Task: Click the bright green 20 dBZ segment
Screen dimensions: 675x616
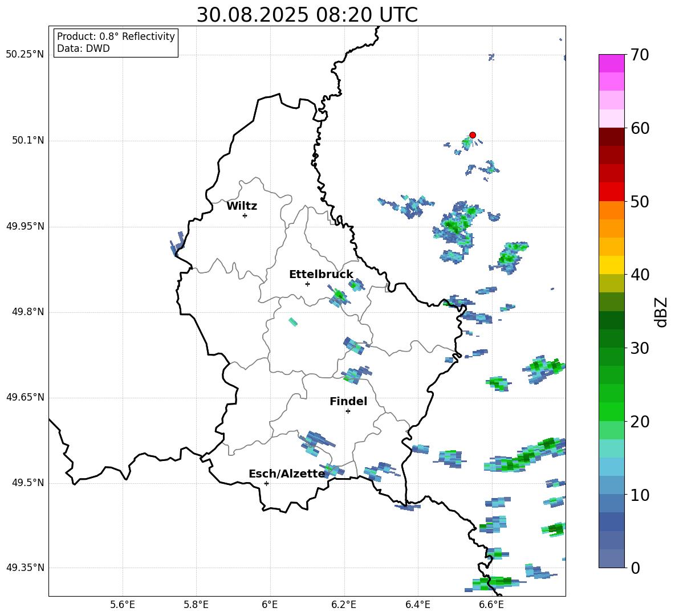Action: (612, 411)
